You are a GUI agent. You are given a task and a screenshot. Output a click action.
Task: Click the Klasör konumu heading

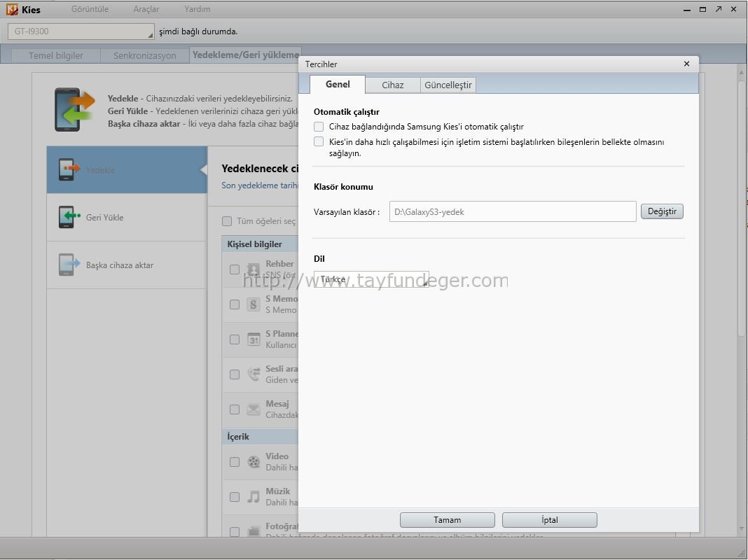pos(343,187)
